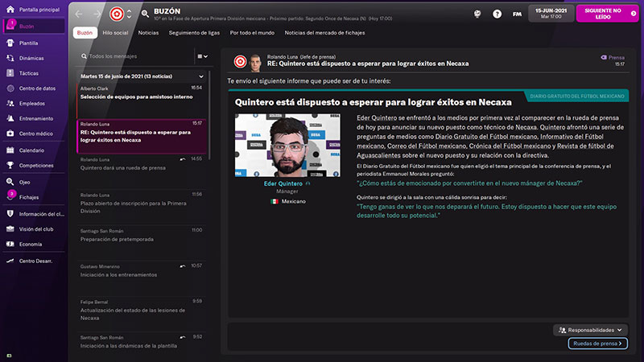Open Noticias del mercado de fichajes tab
644x362 pixels.
[x=324, y=33]
